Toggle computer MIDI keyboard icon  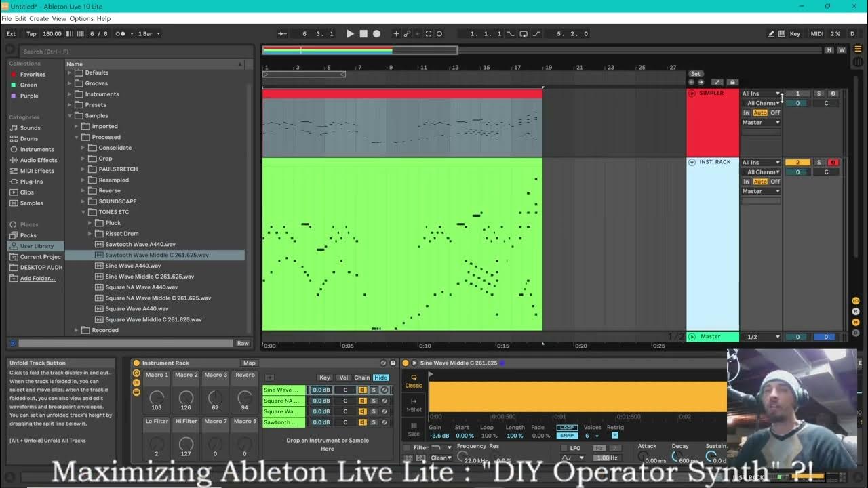coord(782,33)
